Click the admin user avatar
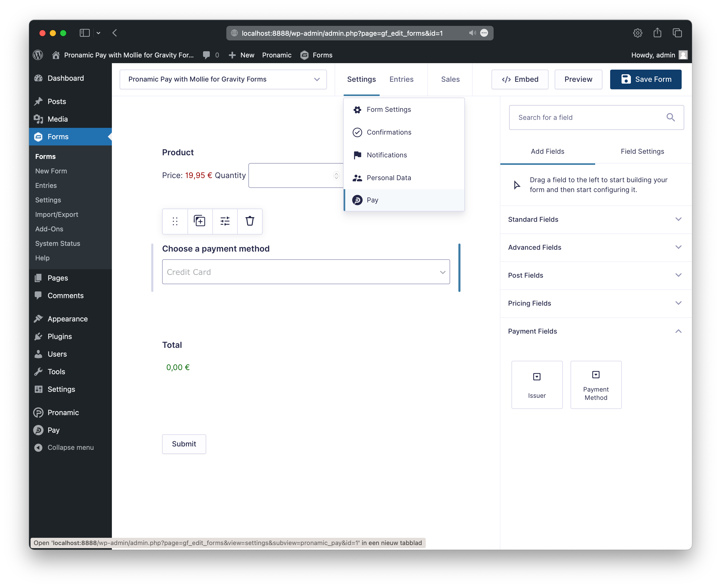 (683, 55)
